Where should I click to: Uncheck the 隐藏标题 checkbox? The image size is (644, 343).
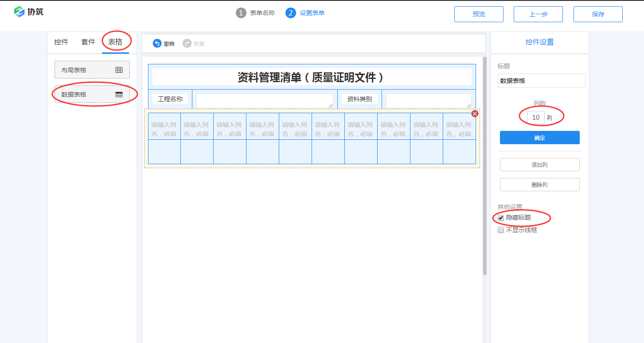coord(501,218)
